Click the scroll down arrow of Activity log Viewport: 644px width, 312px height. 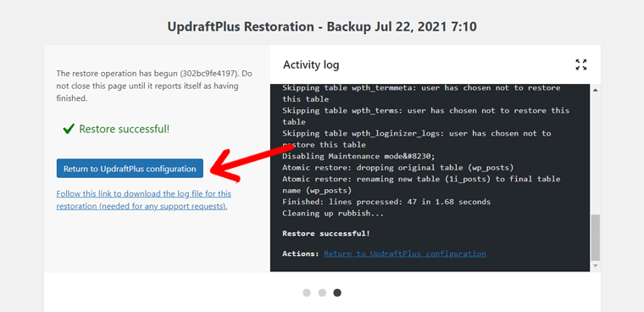(595, 266)
